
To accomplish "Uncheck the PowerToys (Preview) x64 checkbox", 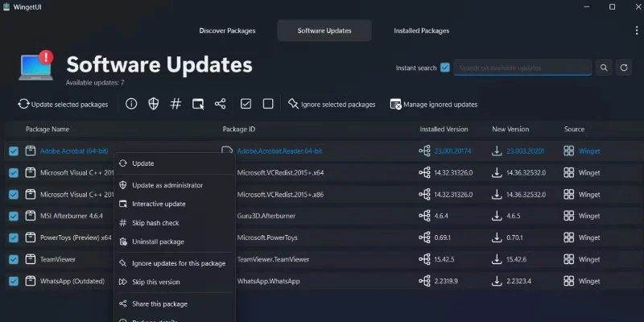I will click(14, 237).
